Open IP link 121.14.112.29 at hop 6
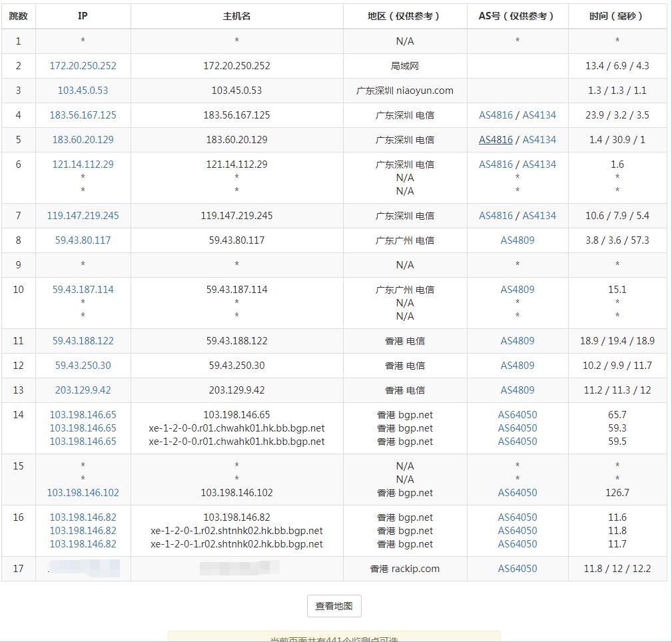The image size is (672, 642). click(83, 164)
